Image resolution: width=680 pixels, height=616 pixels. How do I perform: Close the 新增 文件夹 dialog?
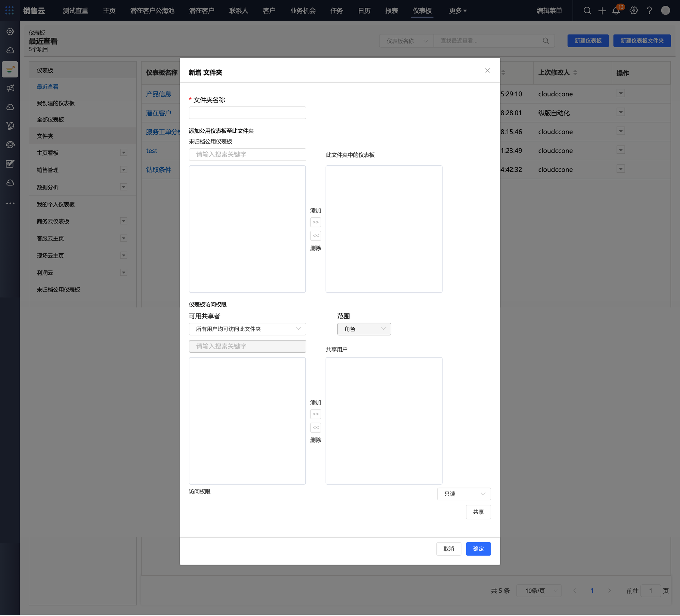coord(487,70)
